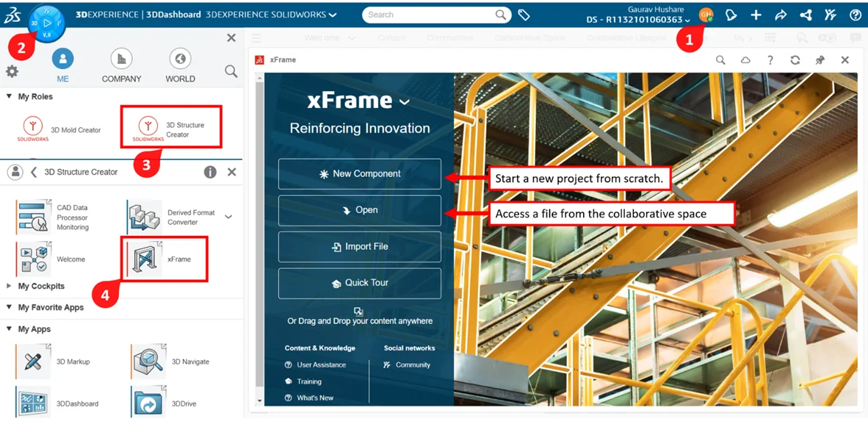
Task: Open the Help question mark in top bar
Action: pos(855,15)
